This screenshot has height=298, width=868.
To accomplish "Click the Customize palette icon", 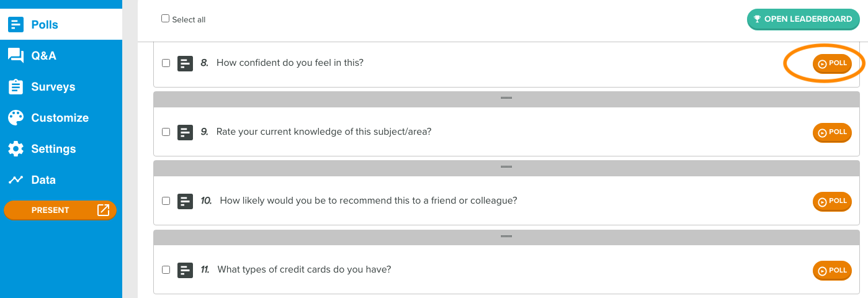I will 16,118.
